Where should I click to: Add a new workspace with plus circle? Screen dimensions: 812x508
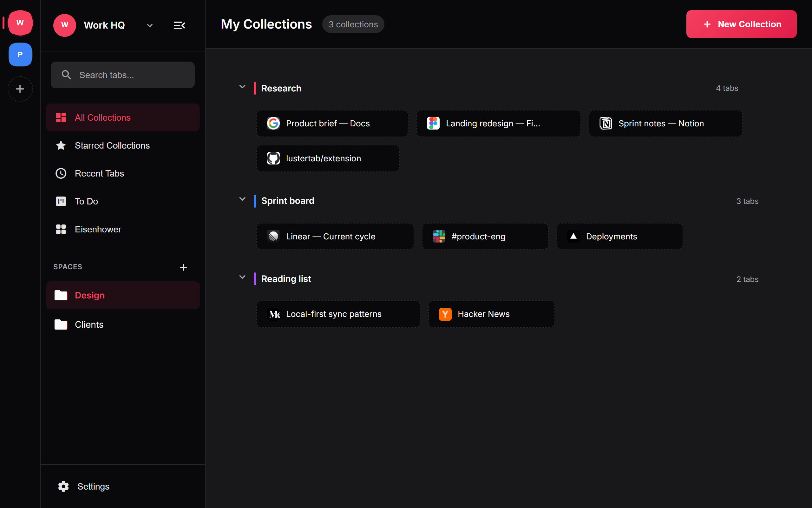(20, 89)
